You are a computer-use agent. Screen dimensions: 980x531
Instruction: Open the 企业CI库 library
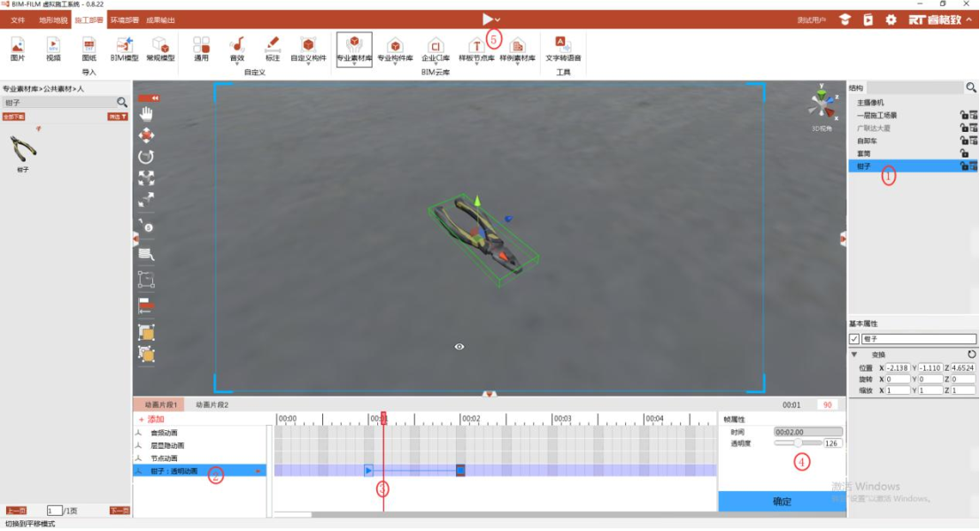[x=436, y=50]
